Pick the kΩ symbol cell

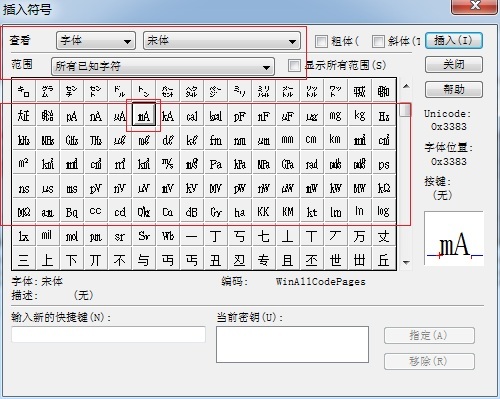(x=384, y=188)
